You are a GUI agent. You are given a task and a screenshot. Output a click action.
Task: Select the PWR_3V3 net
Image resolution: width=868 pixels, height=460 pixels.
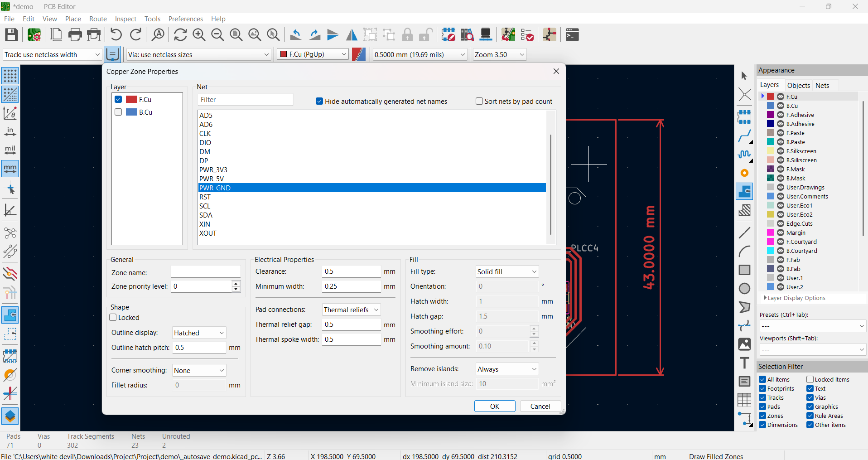(x=372, y=169)
